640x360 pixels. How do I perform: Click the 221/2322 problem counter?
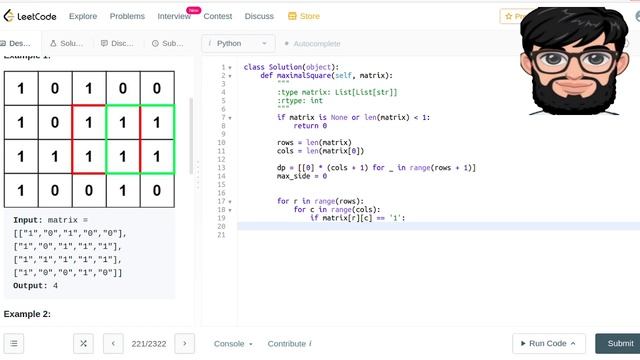(x=149, y=344)
